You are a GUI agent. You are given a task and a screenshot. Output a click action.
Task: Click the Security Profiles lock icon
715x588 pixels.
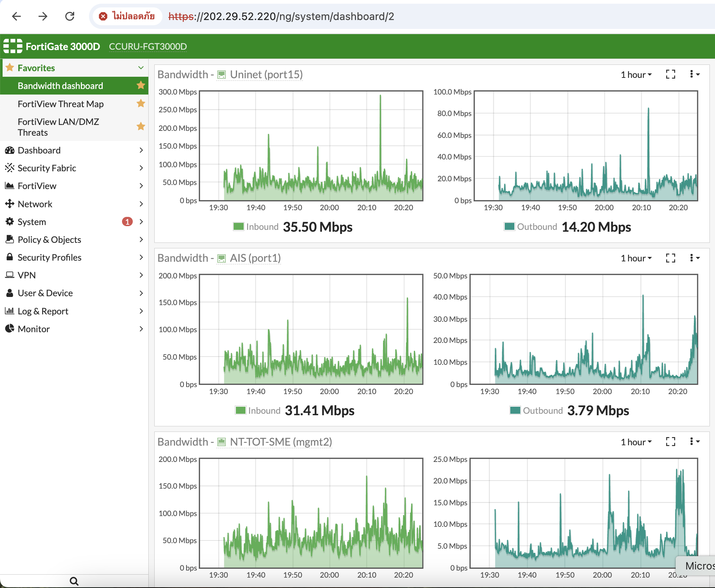[x=10, y=257]
